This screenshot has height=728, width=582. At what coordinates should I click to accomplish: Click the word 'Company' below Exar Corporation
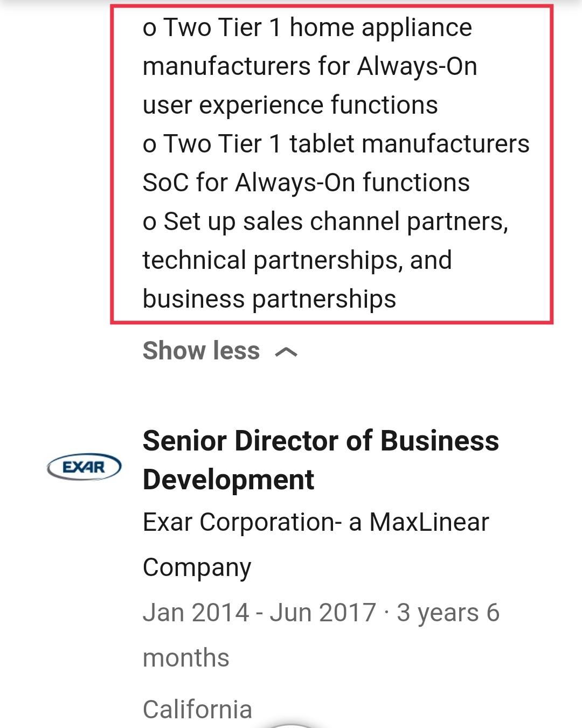point(197,567)
